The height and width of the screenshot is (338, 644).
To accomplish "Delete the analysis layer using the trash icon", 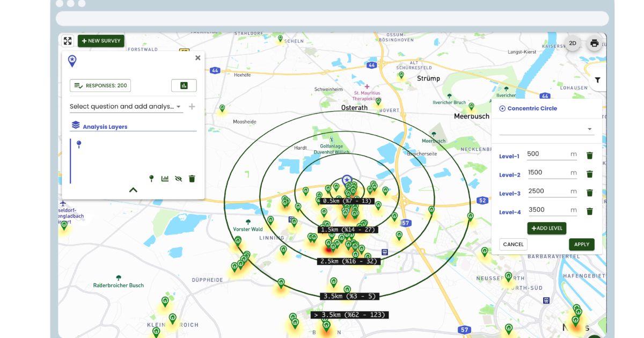I will click(192, 179).
